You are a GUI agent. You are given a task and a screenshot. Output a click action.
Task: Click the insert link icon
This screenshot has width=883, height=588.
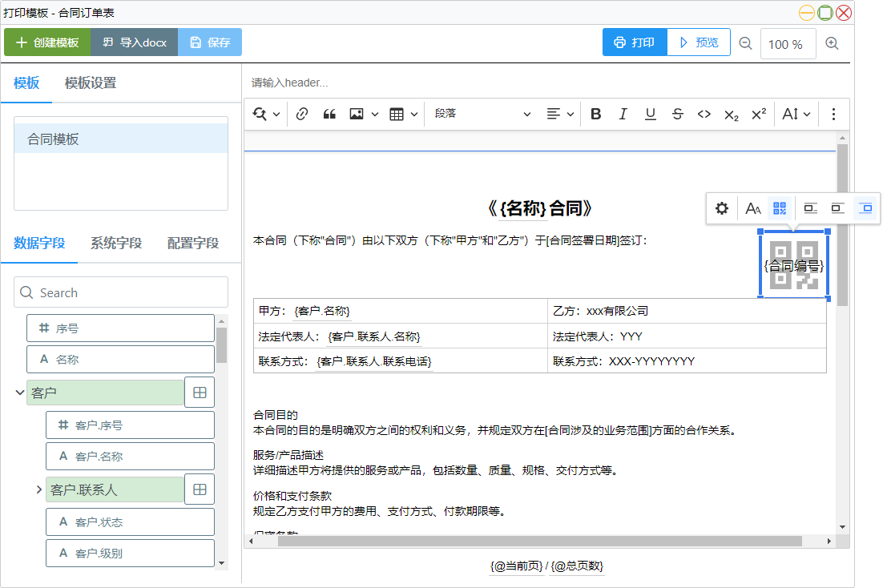point(302,114)
